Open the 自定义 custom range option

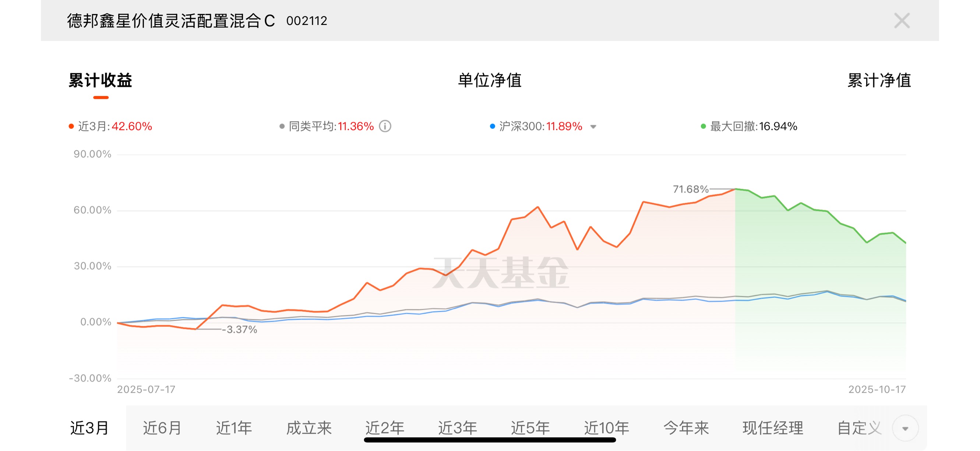[859, 428]
